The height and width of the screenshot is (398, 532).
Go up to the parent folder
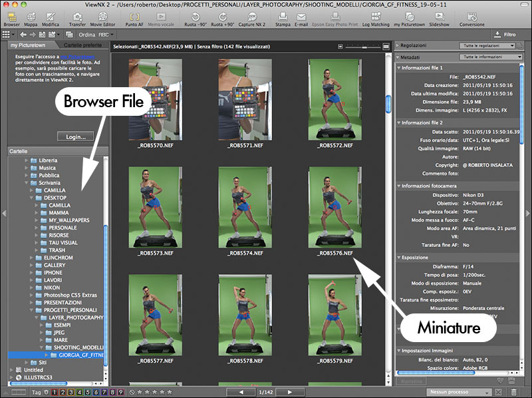pos(42,35)
